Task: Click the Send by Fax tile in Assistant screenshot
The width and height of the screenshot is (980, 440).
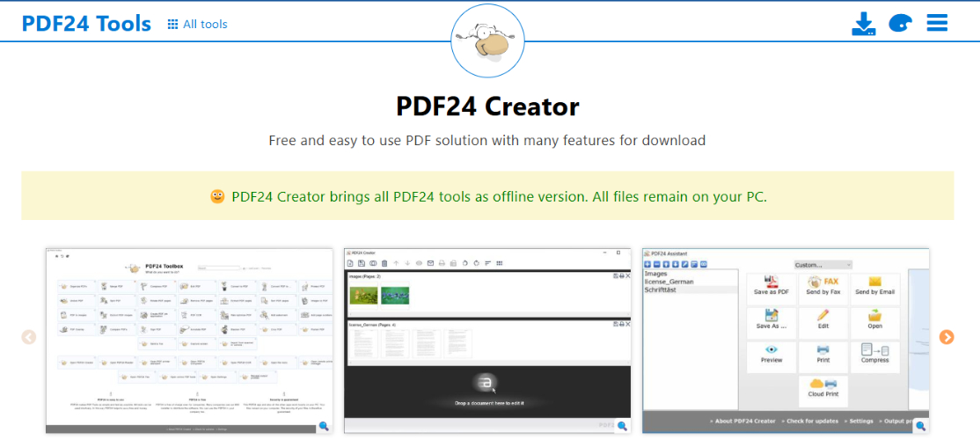Action: click(x=823, y=289)
